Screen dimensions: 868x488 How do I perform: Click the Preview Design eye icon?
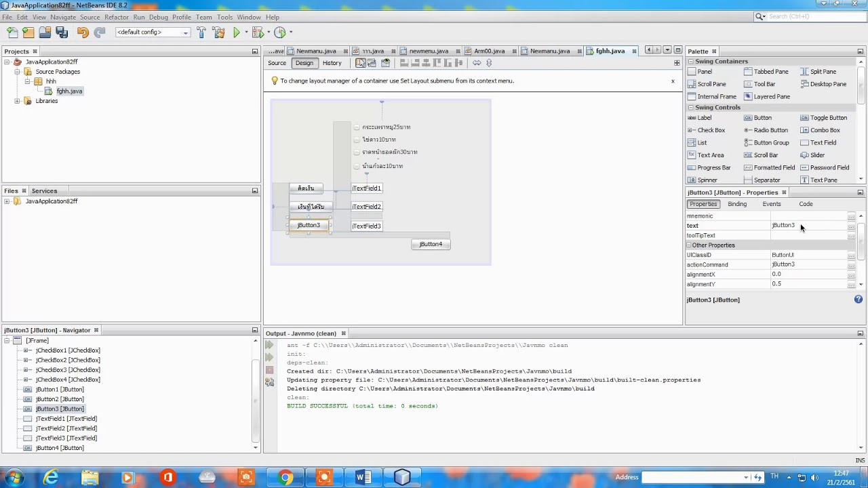pyautogui.click(x=385, y=63)
